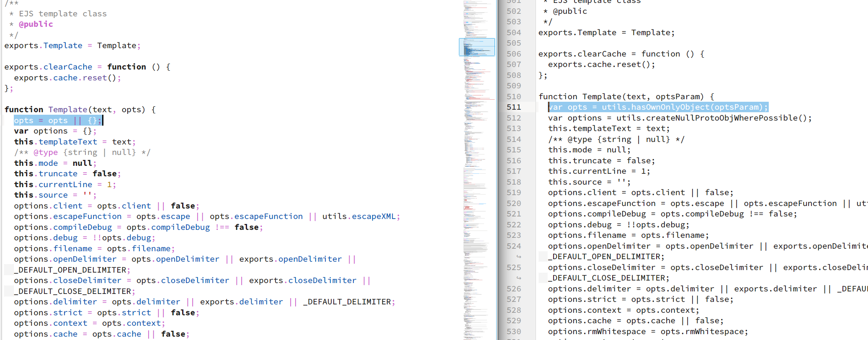Select line number 526 in right gutter
The height and width of the screenshot is (340, 868).
tap(514, 289)
